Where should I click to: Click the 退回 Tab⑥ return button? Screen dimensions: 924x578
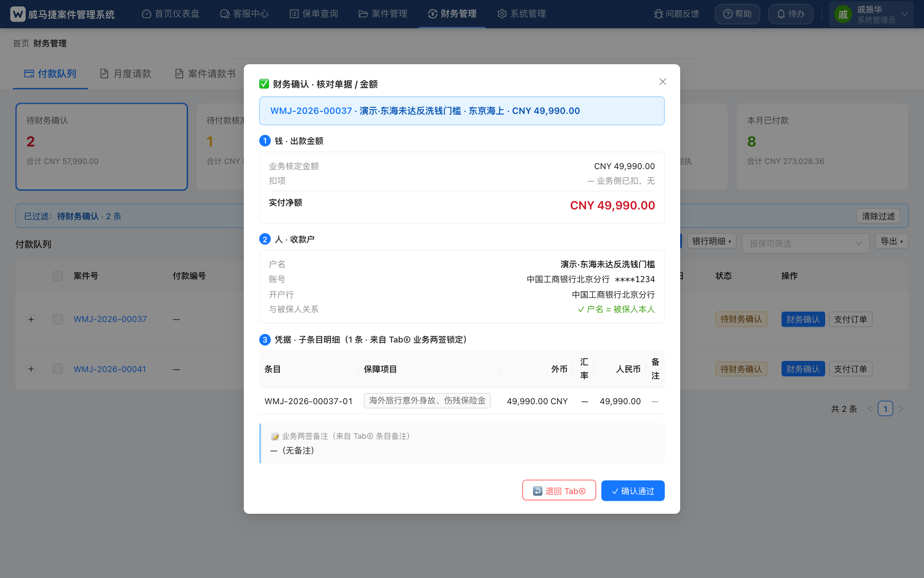[559, 491]
